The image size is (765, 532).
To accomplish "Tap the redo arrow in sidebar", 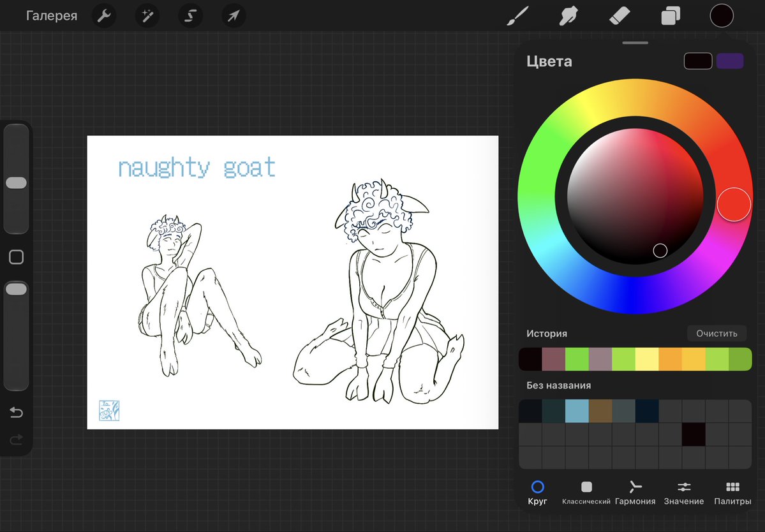I will (16, 440).
